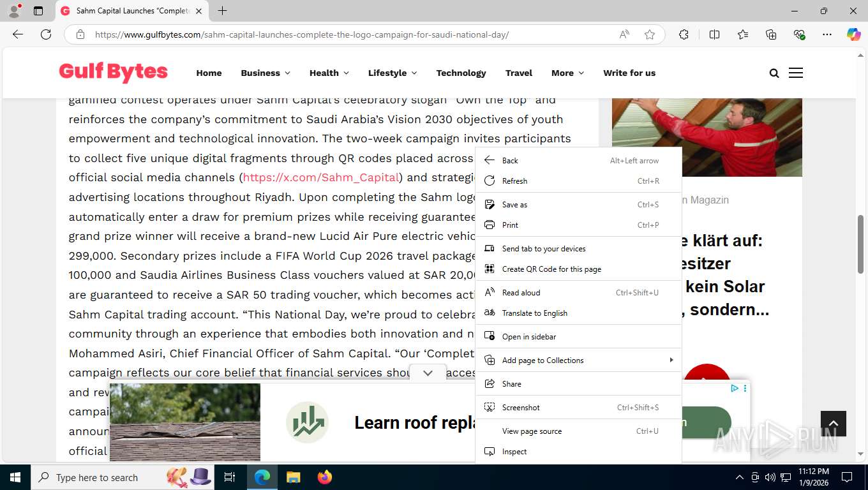This screenshot has width=868, height=490.
Task: Open File Explorer from taskbar
Action: tap(293, 477)
